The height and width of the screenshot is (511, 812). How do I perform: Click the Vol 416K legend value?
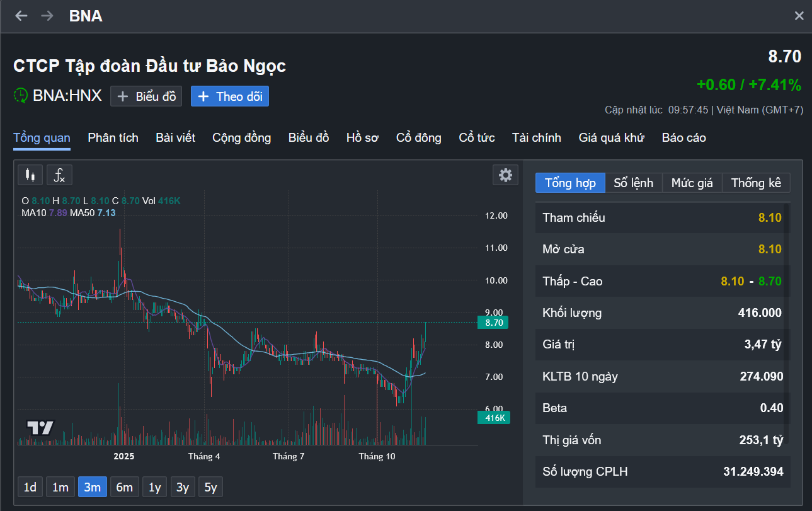pos(162,201)
